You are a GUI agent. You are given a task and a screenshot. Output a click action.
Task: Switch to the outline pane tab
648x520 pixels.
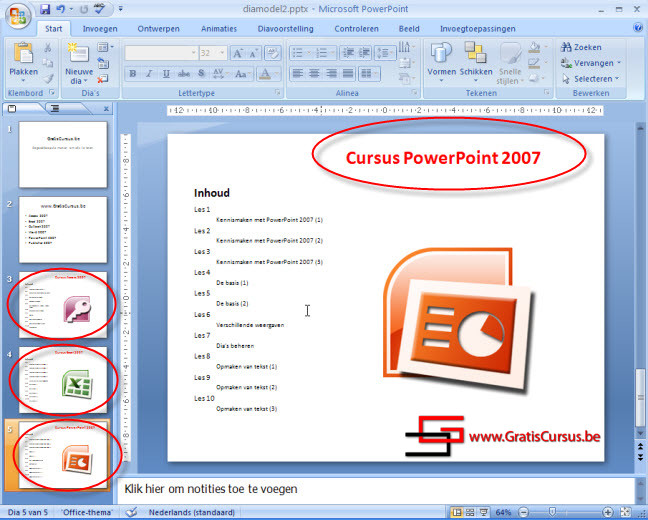(55, 108)
